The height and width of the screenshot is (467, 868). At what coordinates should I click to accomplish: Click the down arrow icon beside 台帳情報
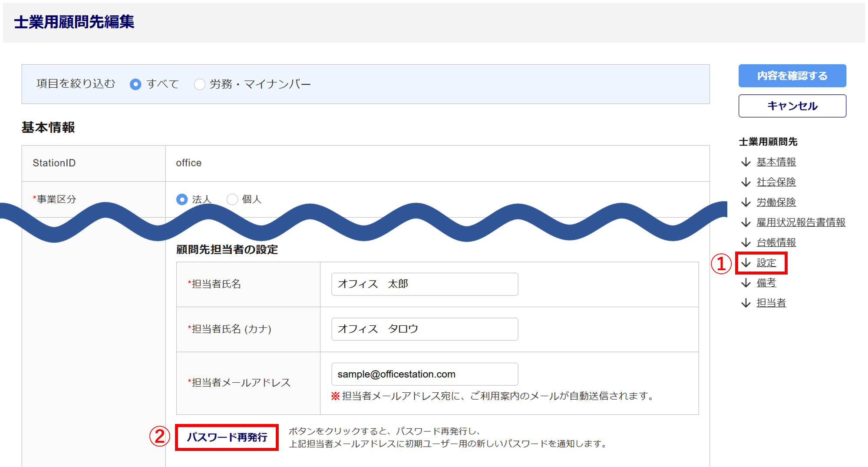[746, 242]
